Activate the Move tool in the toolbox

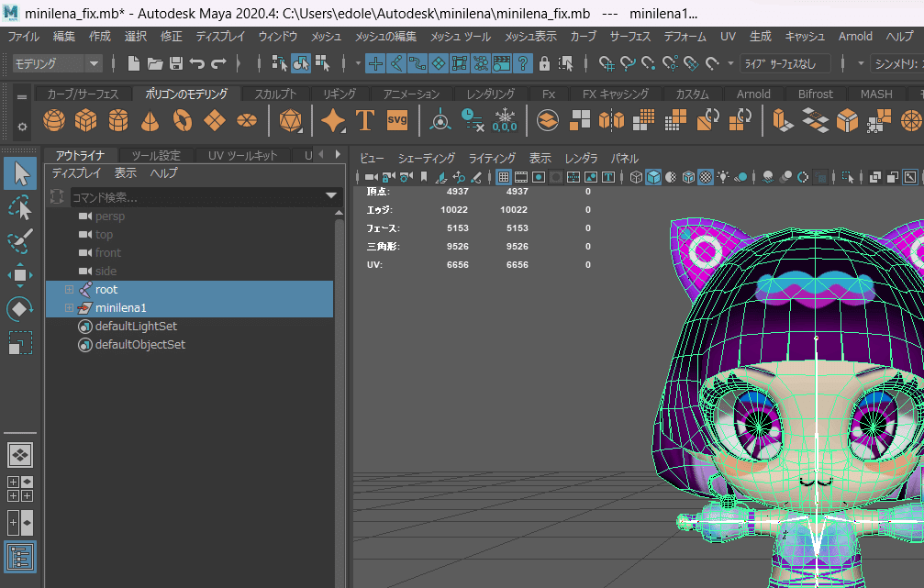coord(20,275)
